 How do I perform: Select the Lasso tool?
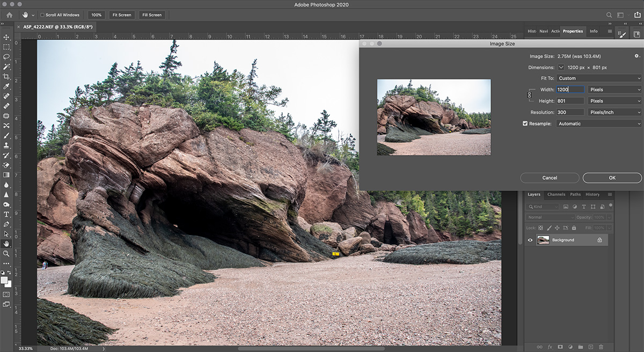pyautogui.click(x=6, y=57)
